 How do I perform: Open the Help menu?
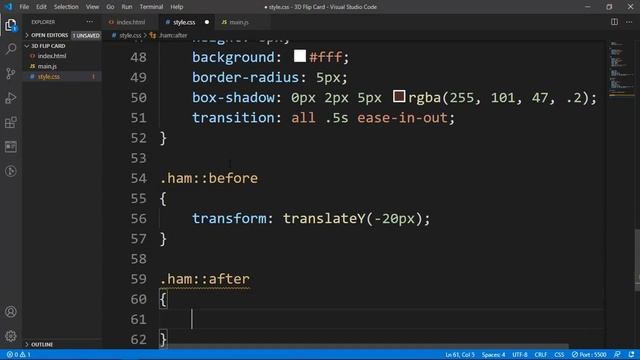tap(177, 7)
